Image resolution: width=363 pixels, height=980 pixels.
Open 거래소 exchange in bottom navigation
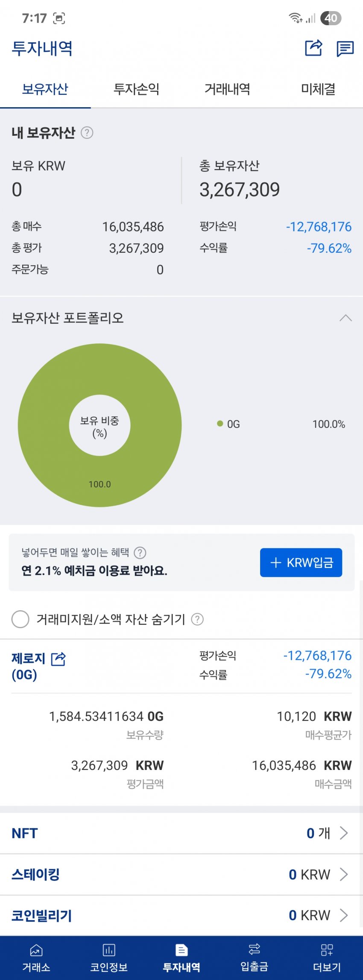[36, 957]
